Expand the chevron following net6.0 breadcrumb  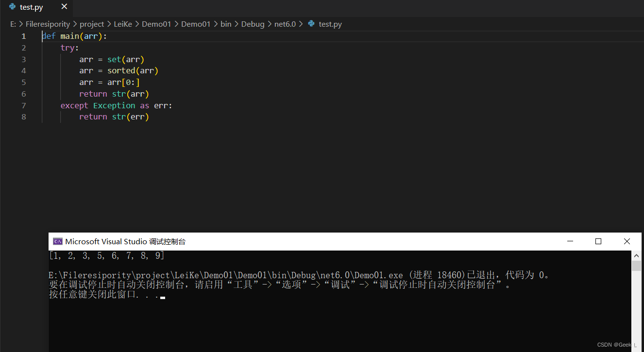tap(301, 24)
